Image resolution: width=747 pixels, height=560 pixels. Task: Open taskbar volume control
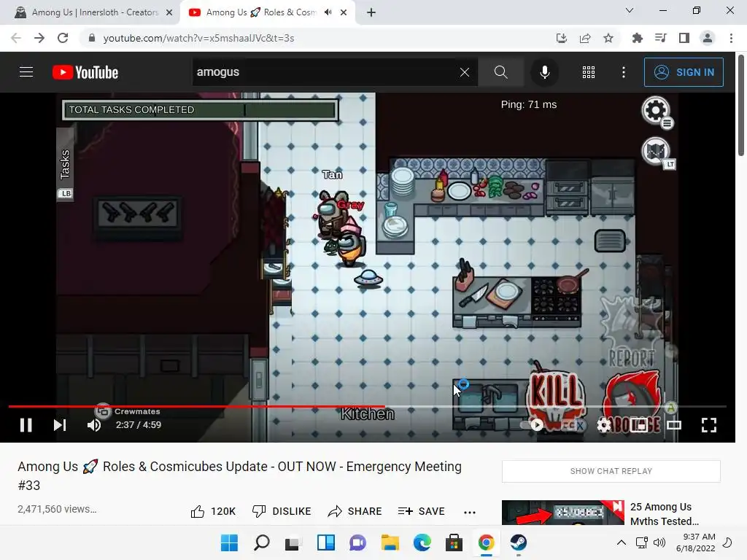coord(659,542)
